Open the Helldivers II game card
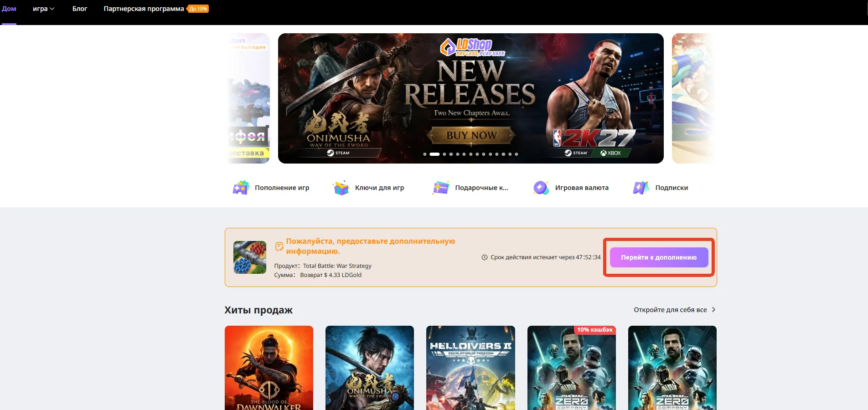This screenshot has width=868, height=410. (470, 368)
